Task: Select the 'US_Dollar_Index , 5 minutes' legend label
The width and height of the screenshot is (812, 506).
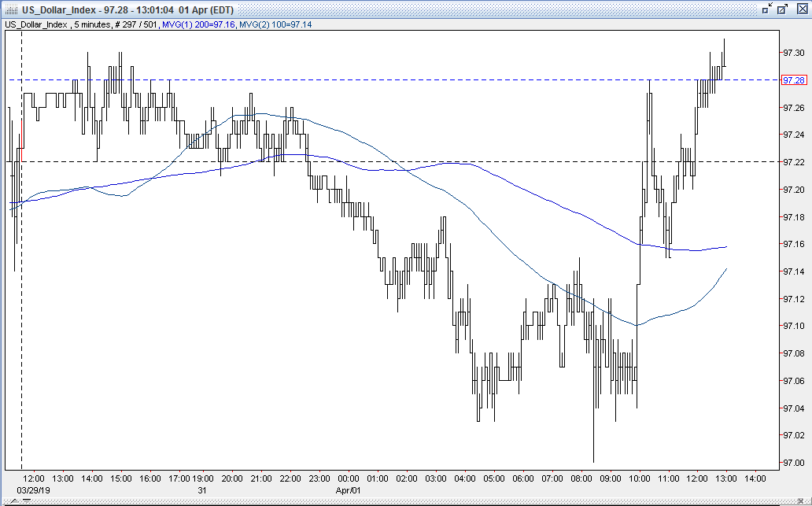Action: coord(57,24)
